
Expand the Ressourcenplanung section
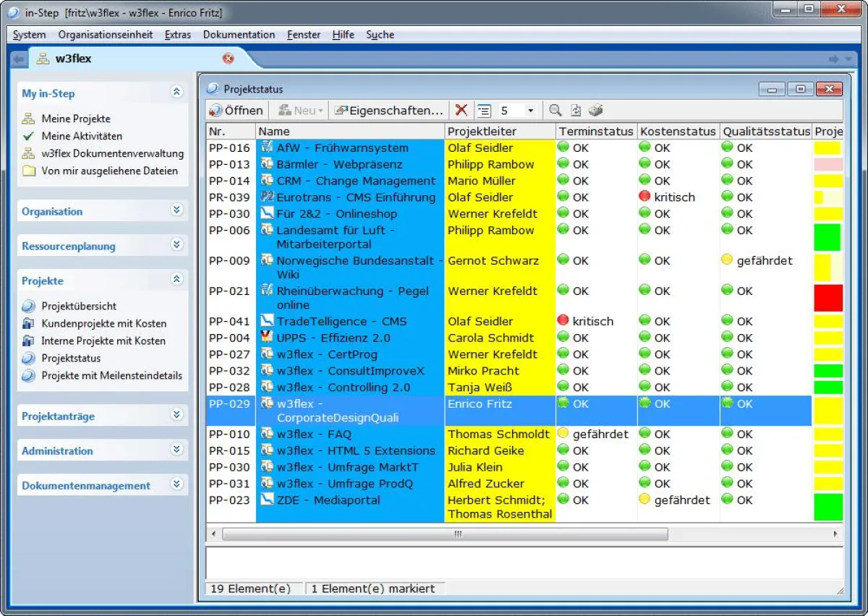(x=176, y=245)
